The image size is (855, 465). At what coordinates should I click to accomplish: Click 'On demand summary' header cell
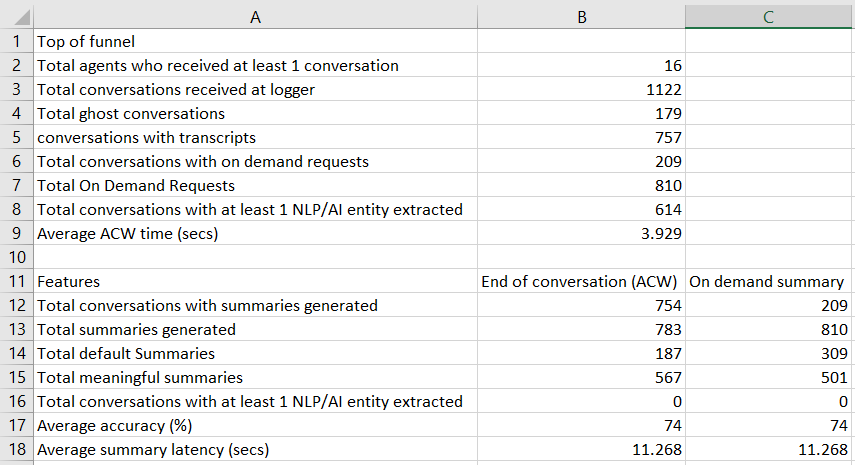768,281
